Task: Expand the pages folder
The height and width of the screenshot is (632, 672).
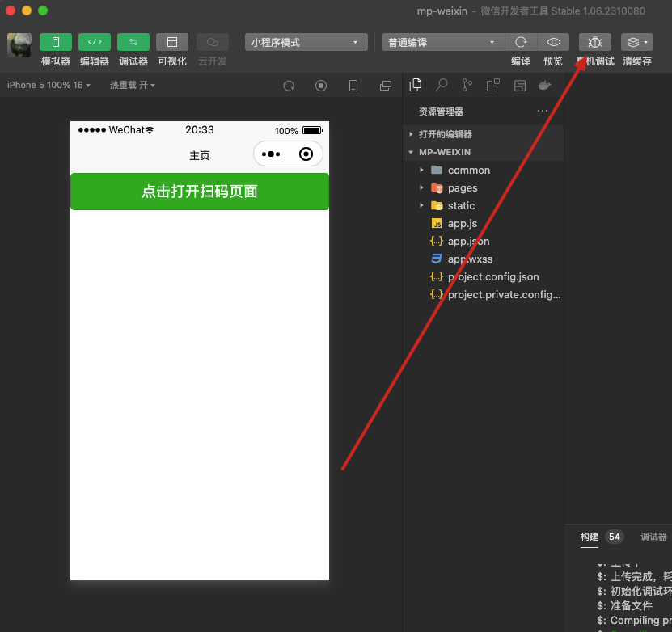Action: 484,187
